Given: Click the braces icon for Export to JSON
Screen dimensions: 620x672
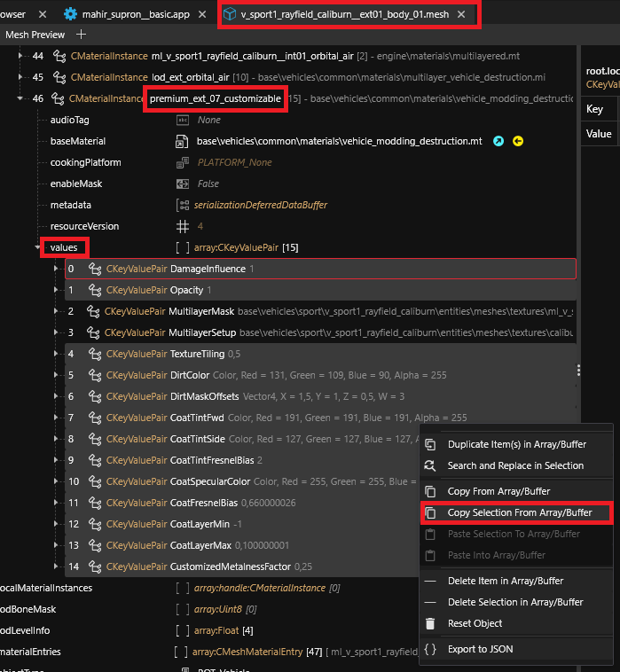Looking at the screenshot, I should (430, 649).
